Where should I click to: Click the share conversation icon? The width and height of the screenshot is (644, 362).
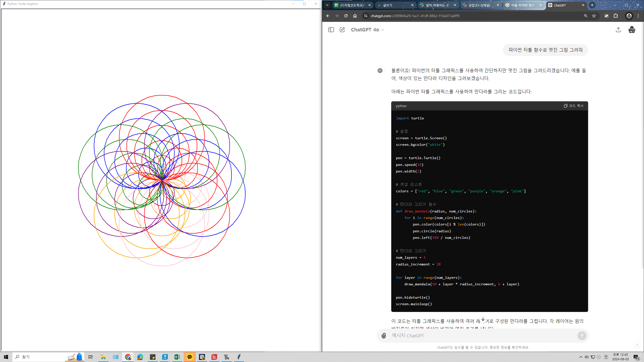point(618,30)
